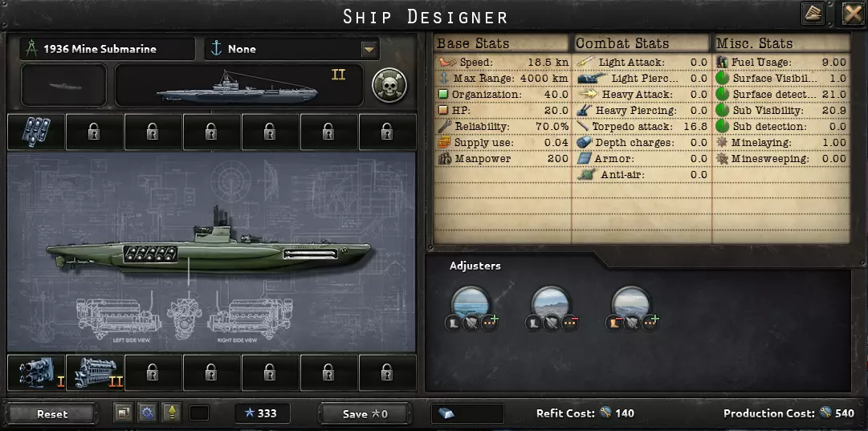Select the submarine engine module slot
This screenshot has width=868, height=431.
click(95, 373)
